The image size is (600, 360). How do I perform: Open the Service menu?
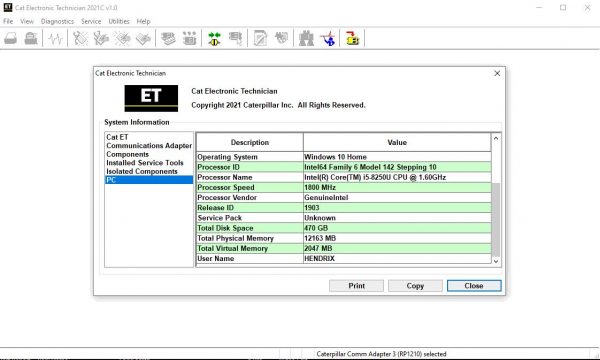pos(91,21)
